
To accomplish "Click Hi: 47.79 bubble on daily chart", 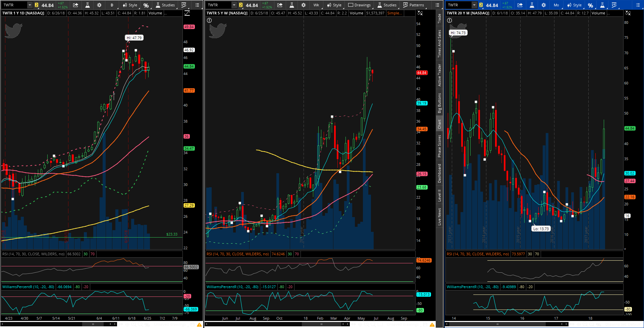I will click(x=134, y=38).
